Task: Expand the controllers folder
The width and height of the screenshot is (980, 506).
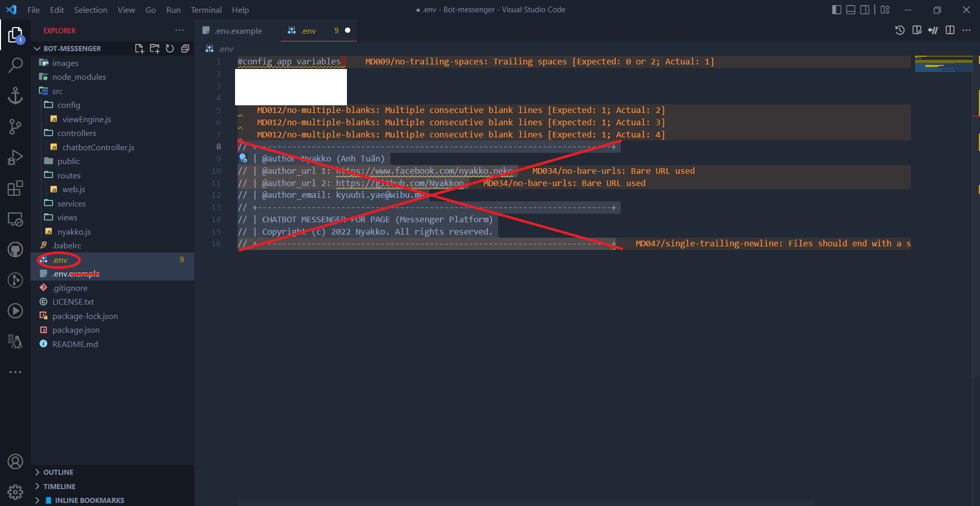Action: pyautogui.click(x=77, y=133)
